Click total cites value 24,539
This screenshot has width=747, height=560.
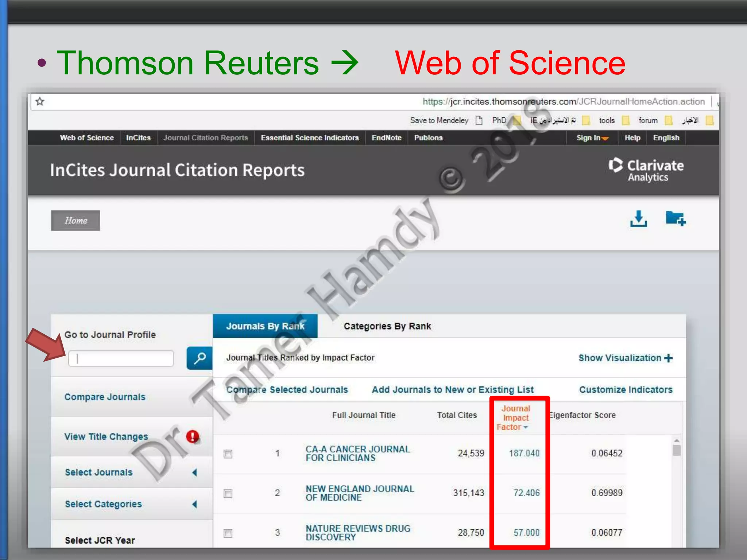[x=471, y=454]
